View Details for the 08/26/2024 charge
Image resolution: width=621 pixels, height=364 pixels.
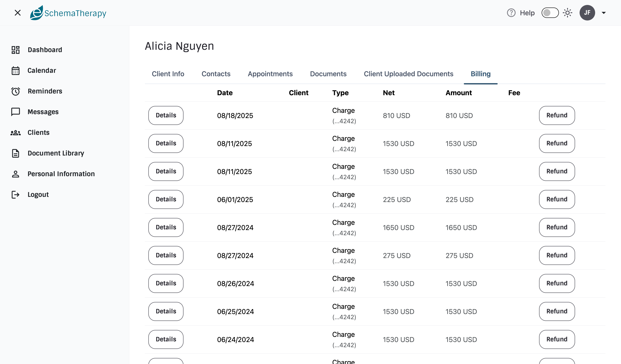[166, 283]
